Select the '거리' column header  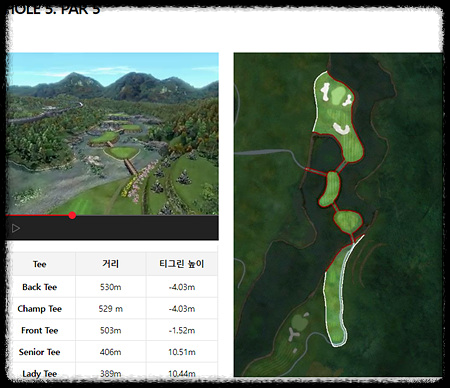coord(111,264)
